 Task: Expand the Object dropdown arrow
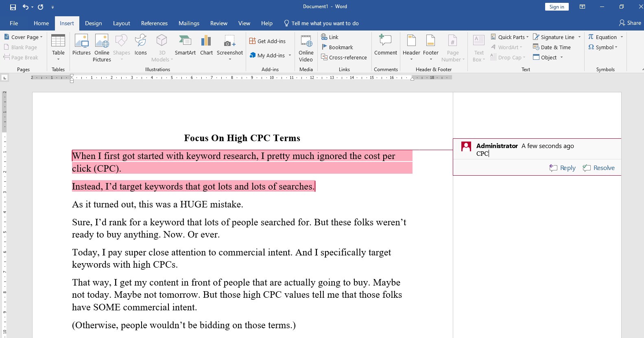pyautogui.click(x=561, y=57)
